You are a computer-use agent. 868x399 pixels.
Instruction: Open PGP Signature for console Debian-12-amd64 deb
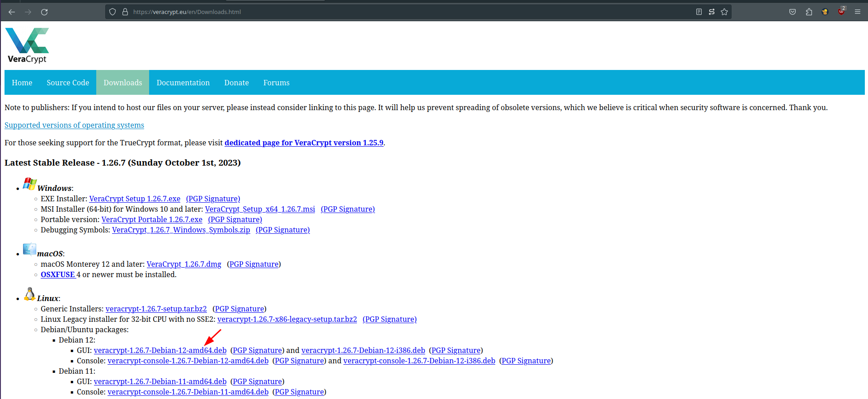(x=300, y=361)
